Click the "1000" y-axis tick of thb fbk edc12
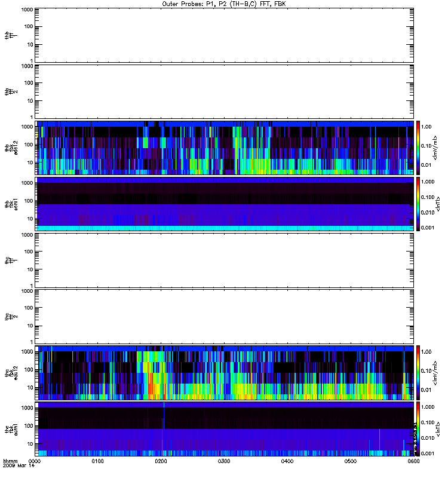Viewport: 448px width, 478px height. coord(27,127)
